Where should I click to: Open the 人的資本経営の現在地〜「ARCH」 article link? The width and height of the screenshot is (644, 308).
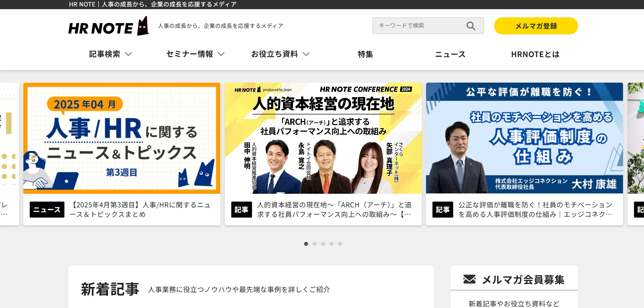(x=334, y=209)
